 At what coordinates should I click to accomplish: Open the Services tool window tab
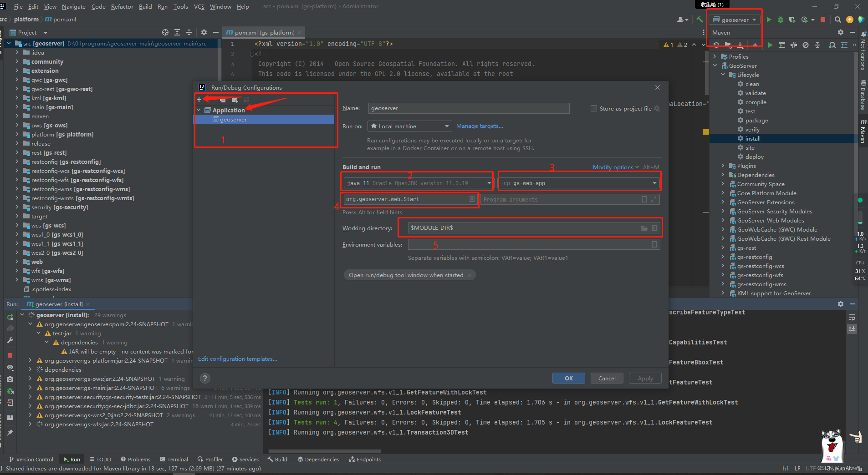click(245, 460)
